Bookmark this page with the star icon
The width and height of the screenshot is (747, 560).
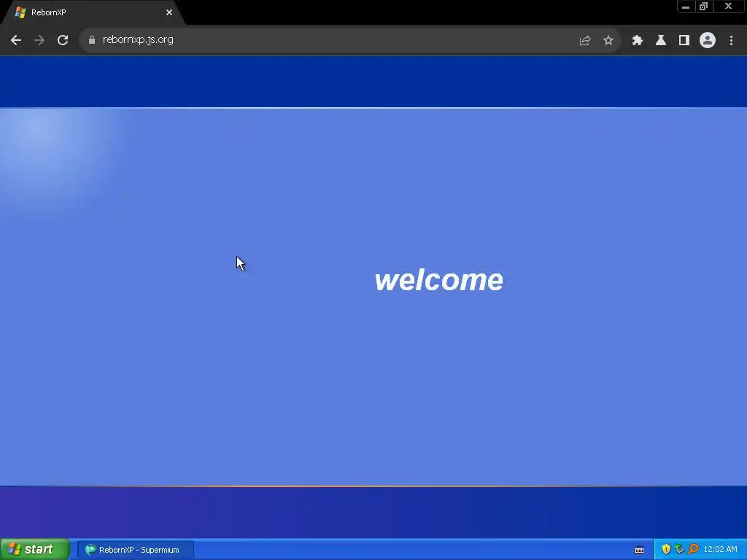pyautogui.click(x=608, y=41)
